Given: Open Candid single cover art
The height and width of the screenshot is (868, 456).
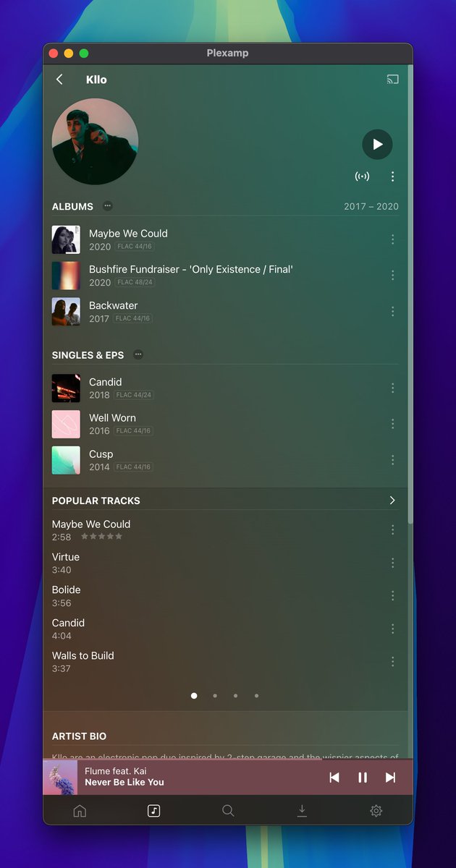Looking at the screenshot, I should pyautogui.click(x=66, y=388).
